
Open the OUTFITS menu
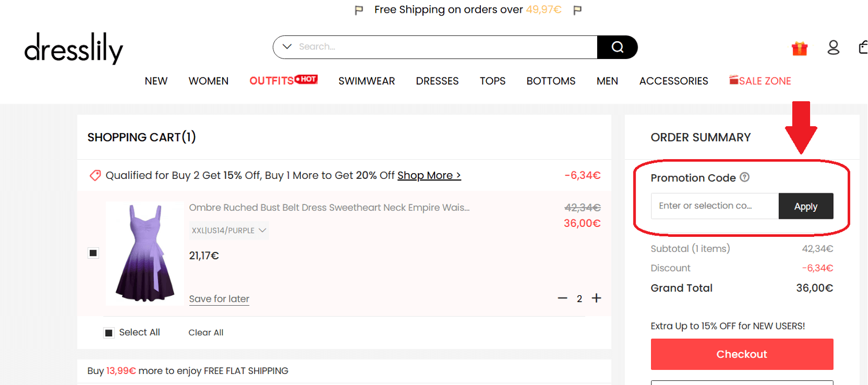click(283, 80)
